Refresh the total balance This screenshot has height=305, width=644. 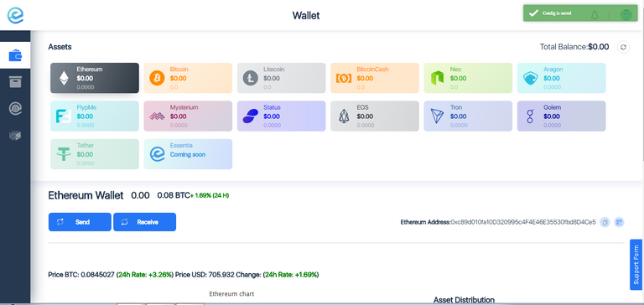tap(623, 47)
